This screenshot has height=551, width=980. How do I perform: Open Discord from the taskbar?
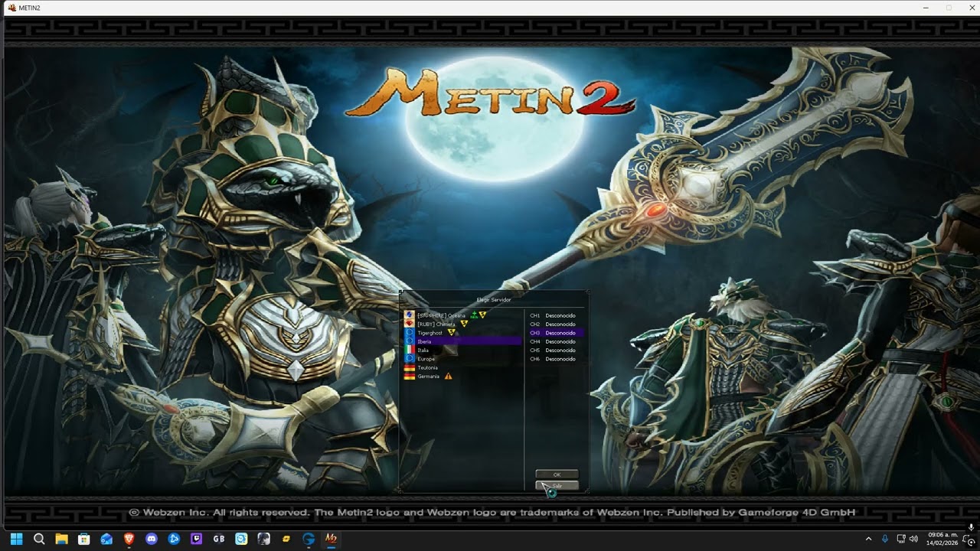click(152, 539)
